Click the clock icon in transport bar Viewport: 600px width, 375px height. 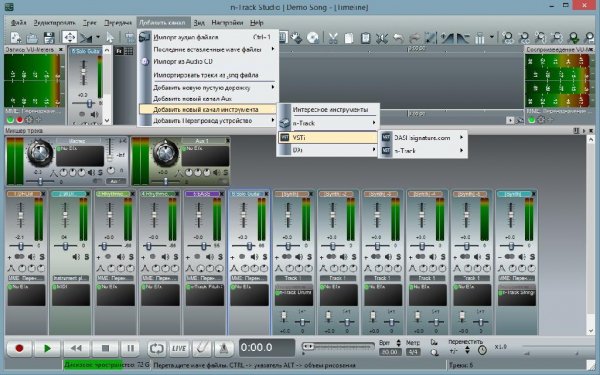coord(482,350)
